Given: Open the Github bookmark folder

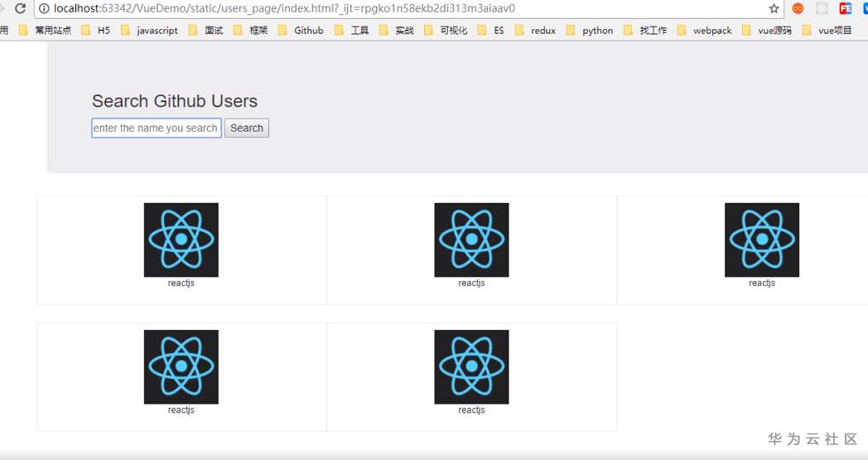Looking at the screenshot, I should click(301, 31).
